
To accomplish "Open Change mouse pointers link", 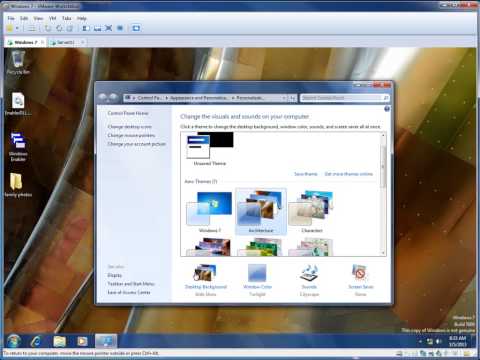I will pyautogui.click(x=131, y=135).
